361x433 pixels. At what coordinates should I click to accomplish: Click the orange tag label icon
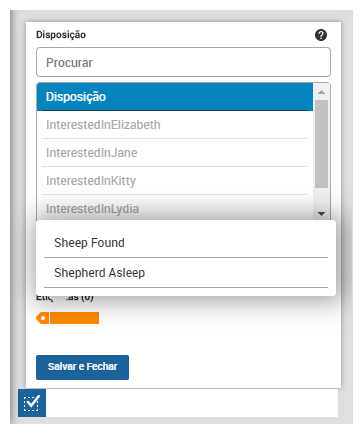[x=67, y=318]
